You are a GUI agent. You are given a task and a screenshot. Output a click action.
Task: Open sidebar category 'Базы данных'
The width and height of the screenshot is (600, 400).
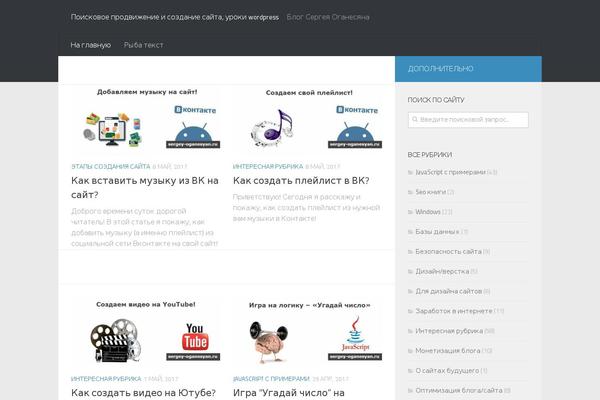(437, 232)
